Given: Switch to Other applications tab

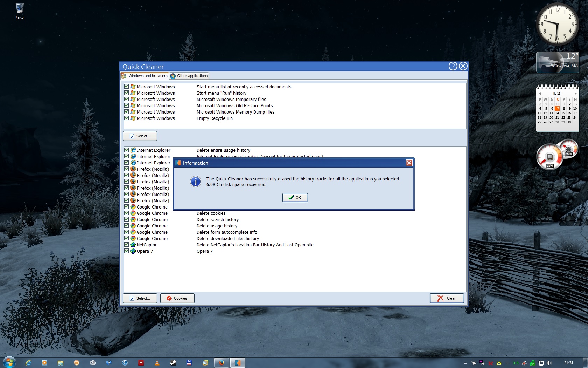Looking at the screenshot, I should pyautogui.click(x=189, y=76).
